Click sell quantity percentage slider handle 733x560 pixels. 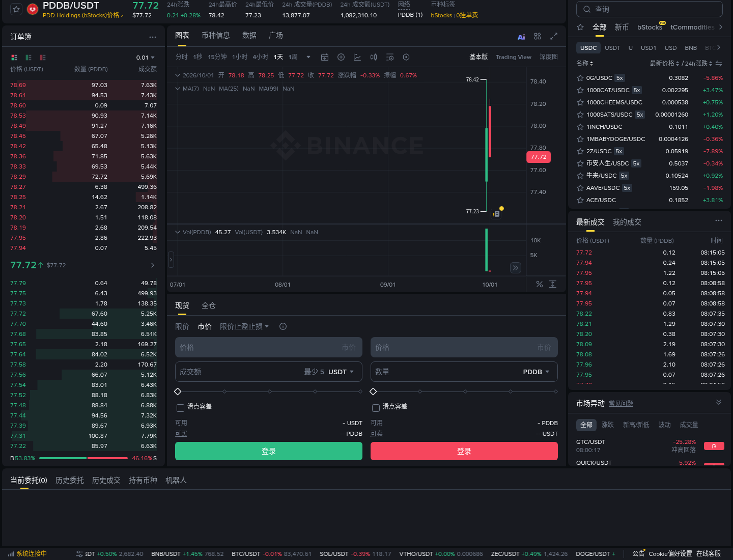coord(373,391)
